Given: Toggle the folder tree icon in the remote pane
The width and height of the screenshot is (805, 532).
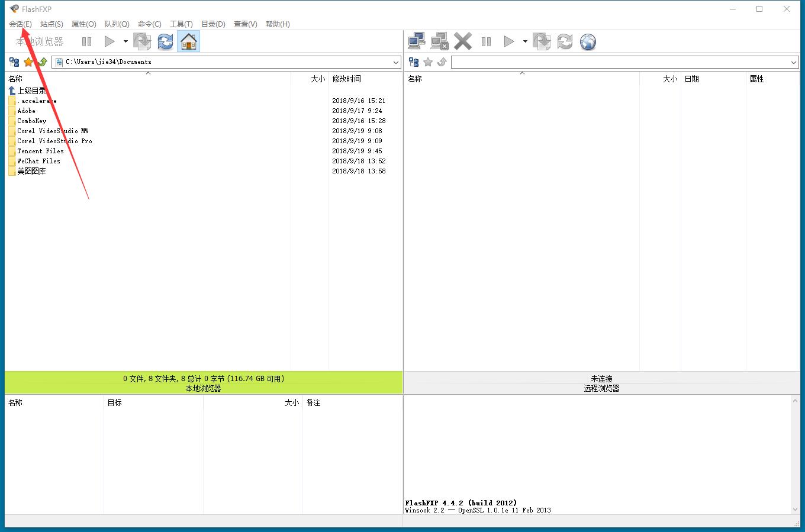Looking at the screenshot, I should [414, 62].
